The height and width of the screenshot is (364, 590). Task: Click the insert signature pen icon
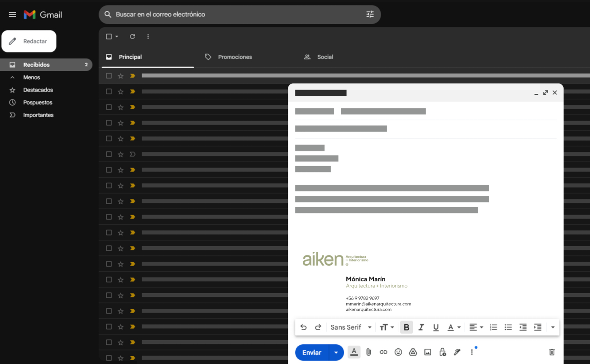[457, 352]
